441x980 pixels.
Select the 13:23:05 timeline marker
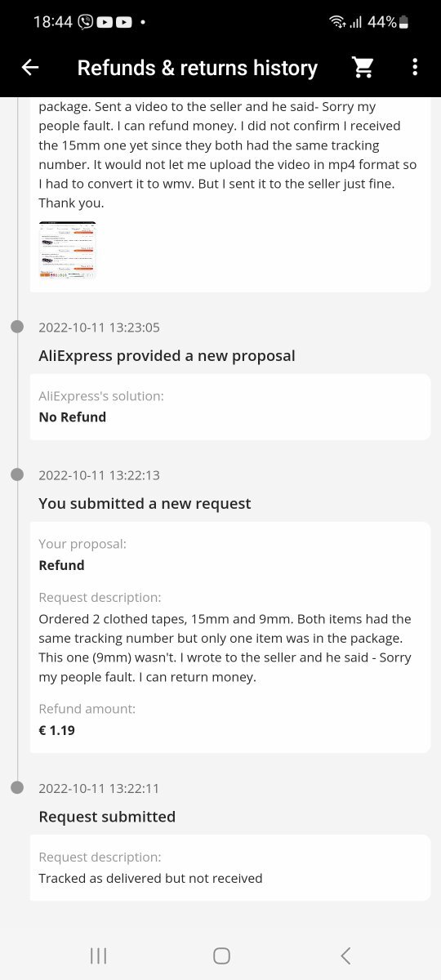(x=17, y=327)
